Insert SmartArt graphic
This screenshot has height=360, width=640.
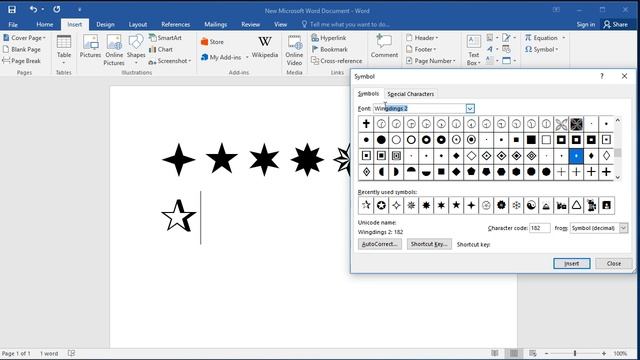pyautogui.click(x=165, y=38)
